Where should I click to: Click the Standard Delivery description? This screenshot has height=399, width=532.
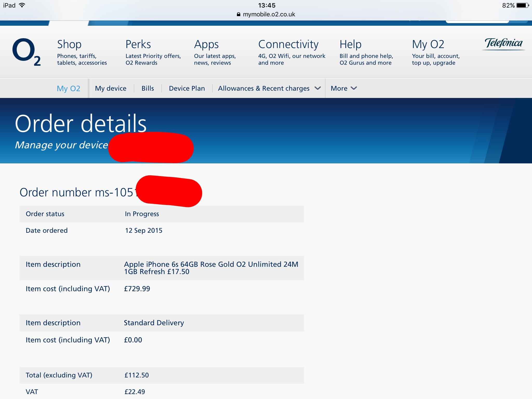point(154,323)
